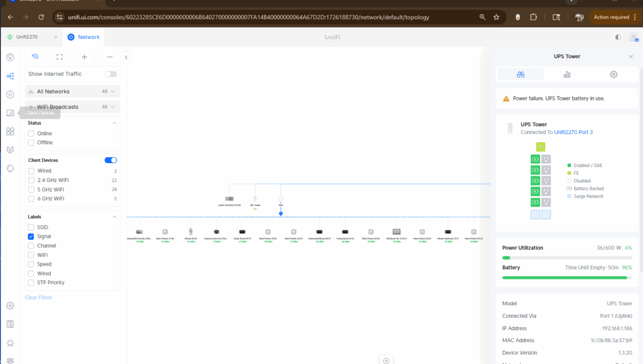Click the Clear Filters link
Screen dimensions: 643x364
click(x=38, y=298)
